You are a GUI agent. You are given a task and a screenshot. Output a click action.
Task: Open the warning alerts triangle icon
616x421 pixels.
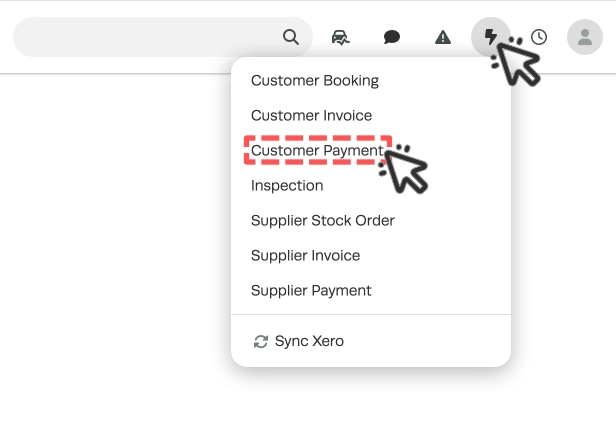(x=443, y=37)
